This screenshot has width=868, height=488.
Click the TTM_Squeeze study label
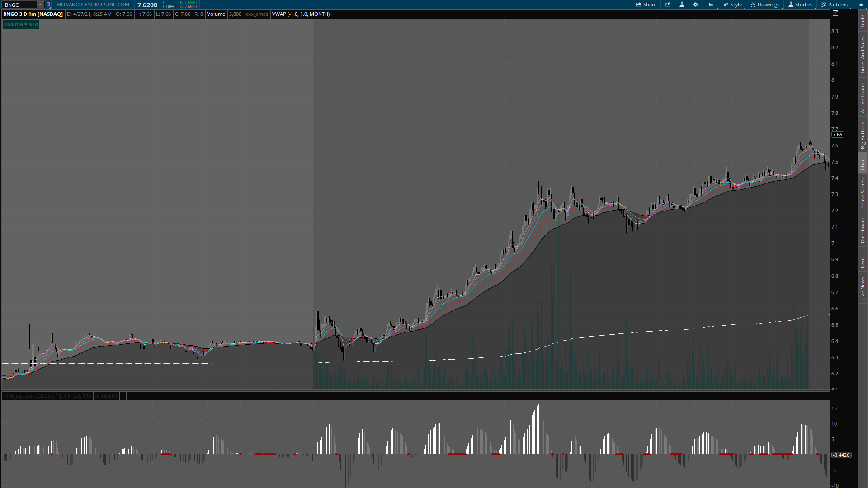click(x=47, y=396)
